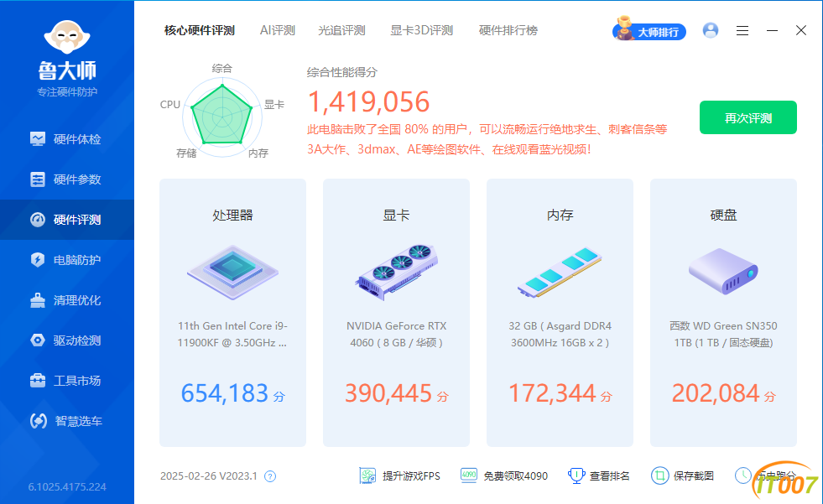Switch to 硬件排行榜 tab
Viewport: 823px width, 504px height.
(508, 30)
